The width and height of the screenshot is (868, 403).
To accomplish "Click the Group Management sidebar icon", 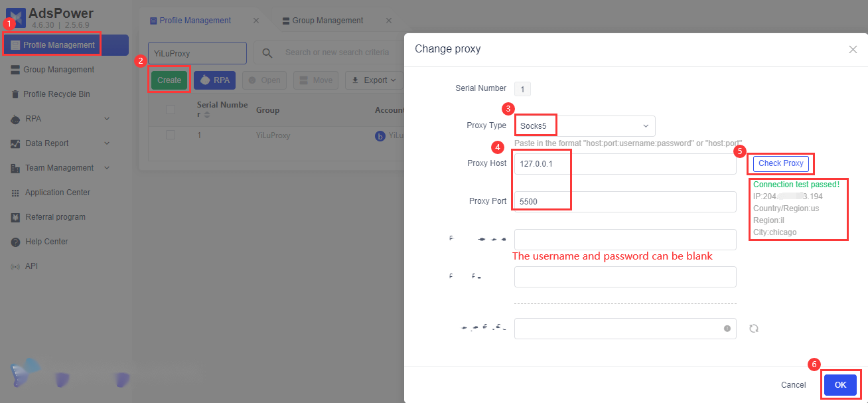I will pyautogui.click(x=15, y=70).
